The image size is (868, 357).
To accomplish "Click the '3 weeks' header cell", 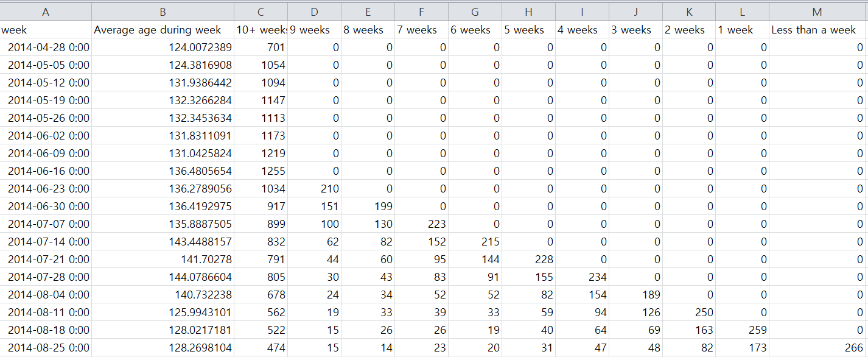I will (x=635, y=29).
